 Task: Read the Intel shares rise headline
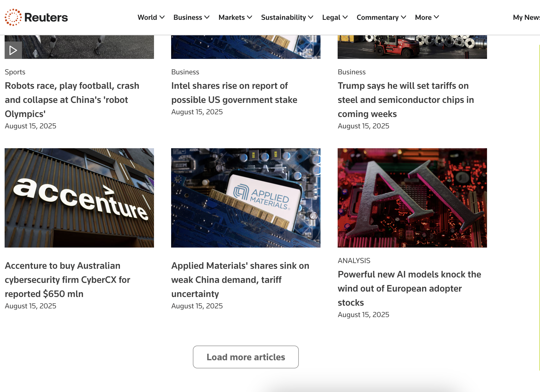234,93
